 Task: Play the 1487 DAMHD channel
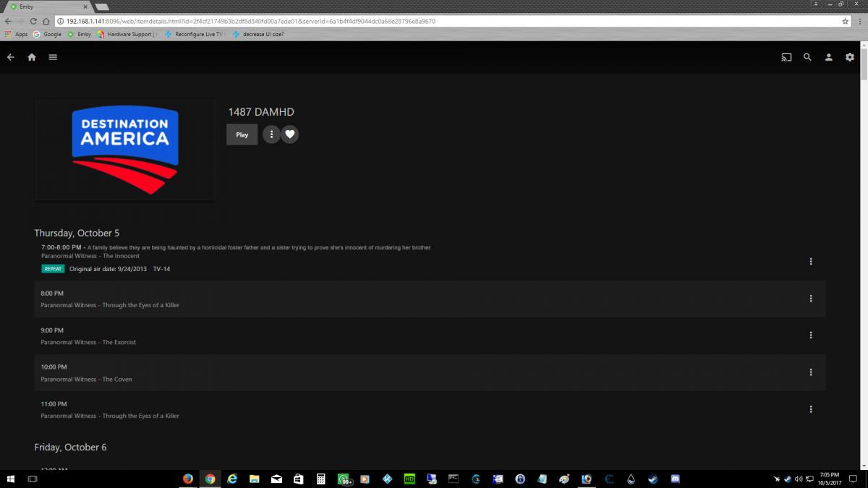tap(242, 134)
